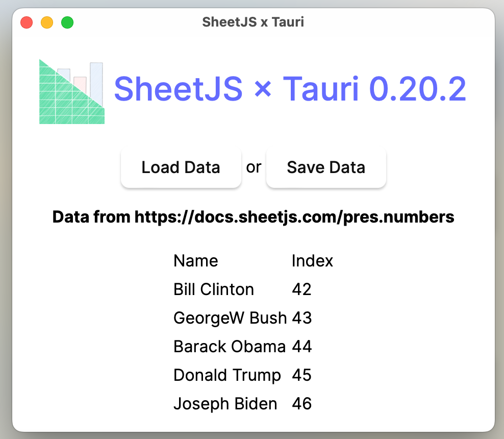Select the Barack Obama cell

click(230, 347)
